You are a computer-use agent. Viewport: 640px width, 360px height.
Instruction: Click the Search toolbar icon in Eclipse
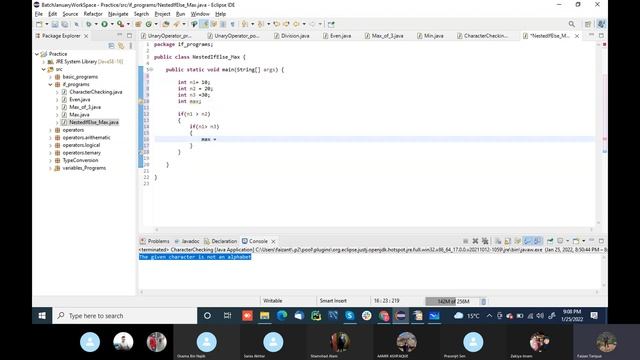(176, 24)
